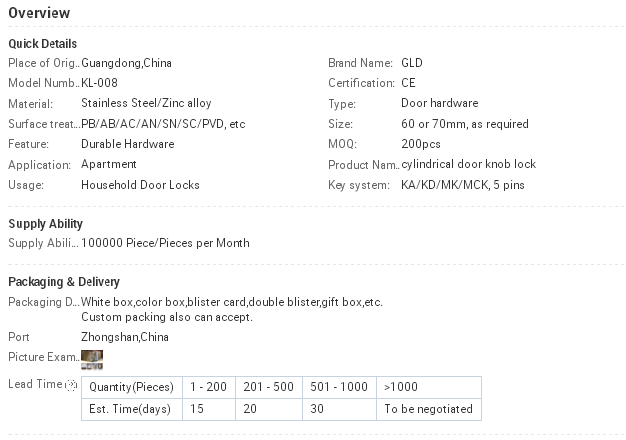Click the Quantity(Pieces) table header cell
This screenshot has height=440, width=626.
pos(131,387)
